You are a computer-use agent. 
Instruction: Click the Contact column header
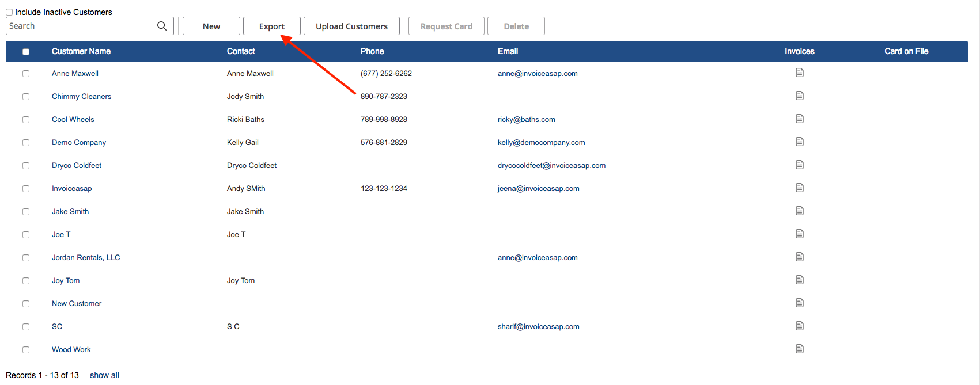241,51
